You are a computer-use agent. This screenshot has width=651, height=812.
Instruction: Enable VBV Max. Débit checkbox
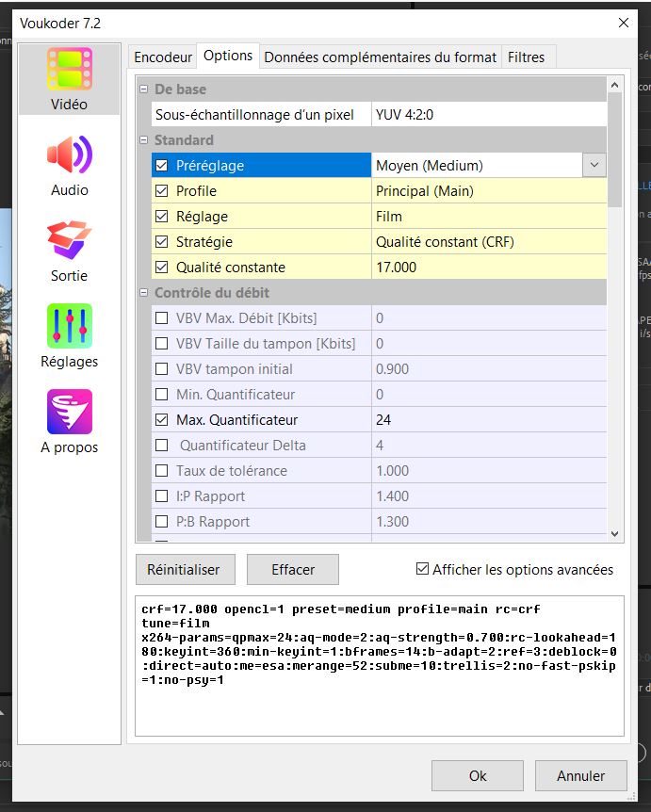pos(162,317)
